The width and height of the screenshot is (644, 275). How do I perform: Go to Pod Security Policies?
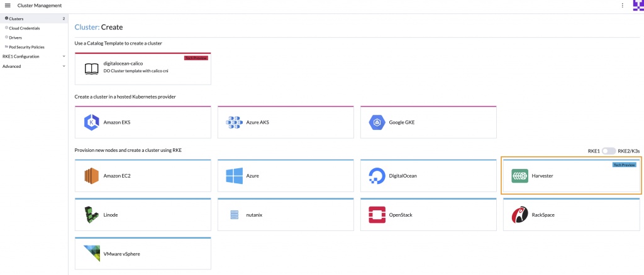pos(26,47)
